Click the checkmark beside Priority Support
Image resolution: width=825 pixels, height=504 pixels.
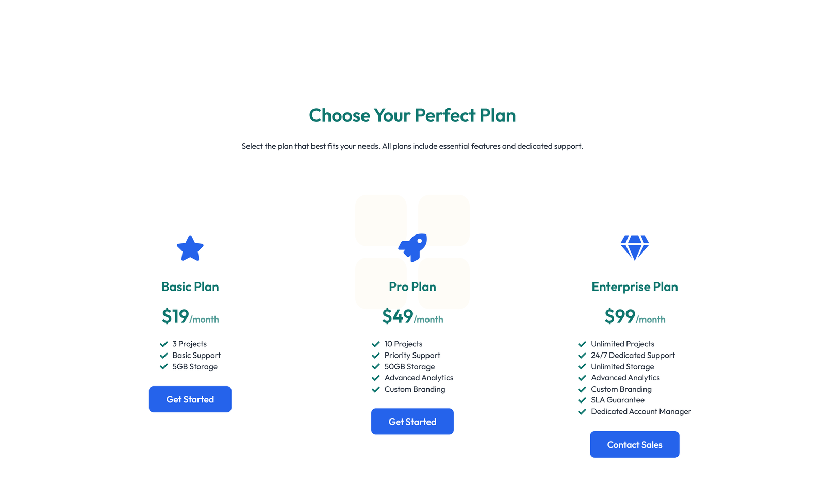click(375, 356)
